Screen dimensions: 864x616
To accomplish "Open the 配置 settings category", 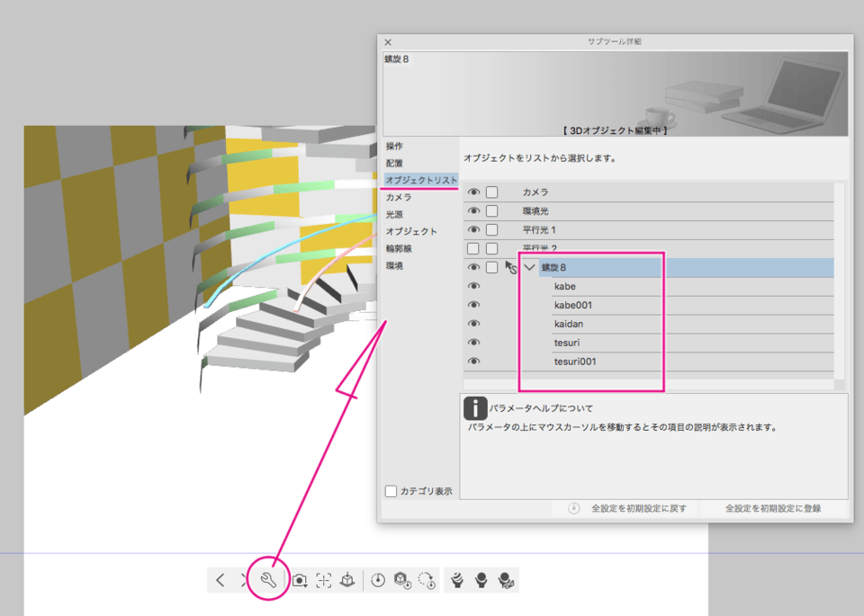I will [x=394, y=163].
